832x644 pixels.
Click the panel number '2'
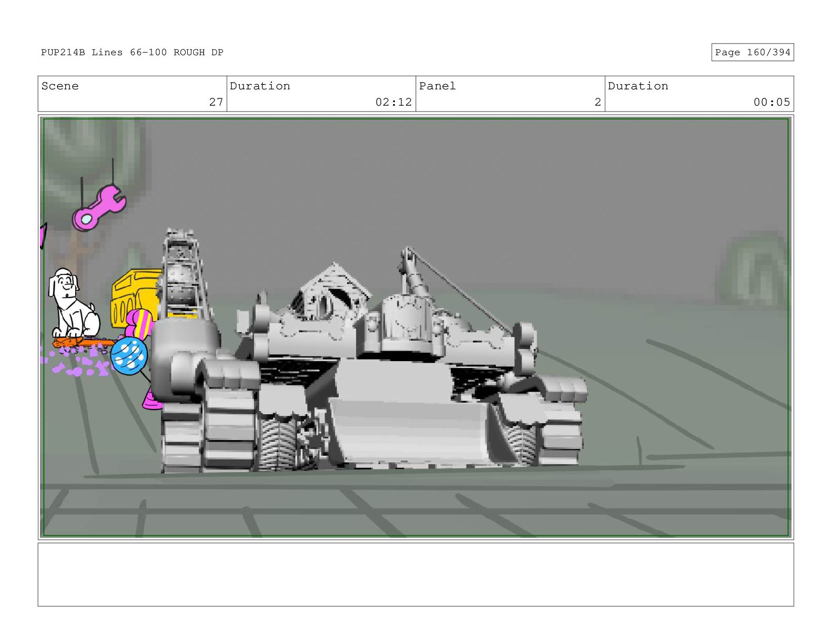(x=597, y=102)
